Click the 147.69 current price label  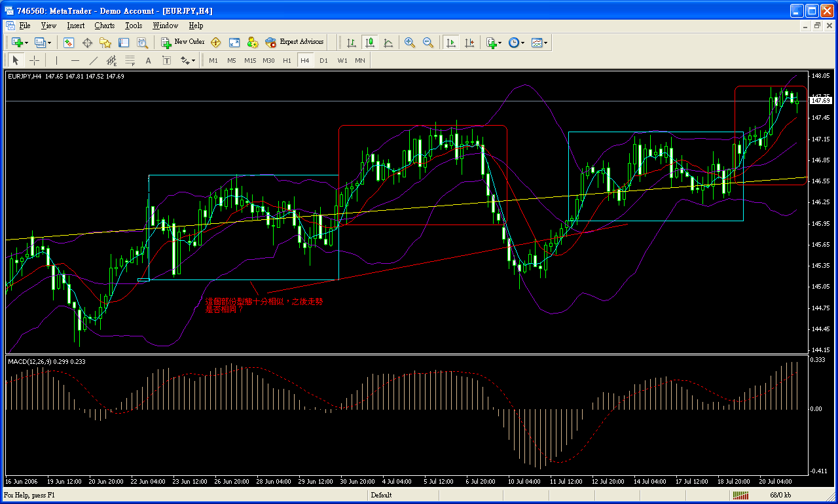[x=820, y=100]
